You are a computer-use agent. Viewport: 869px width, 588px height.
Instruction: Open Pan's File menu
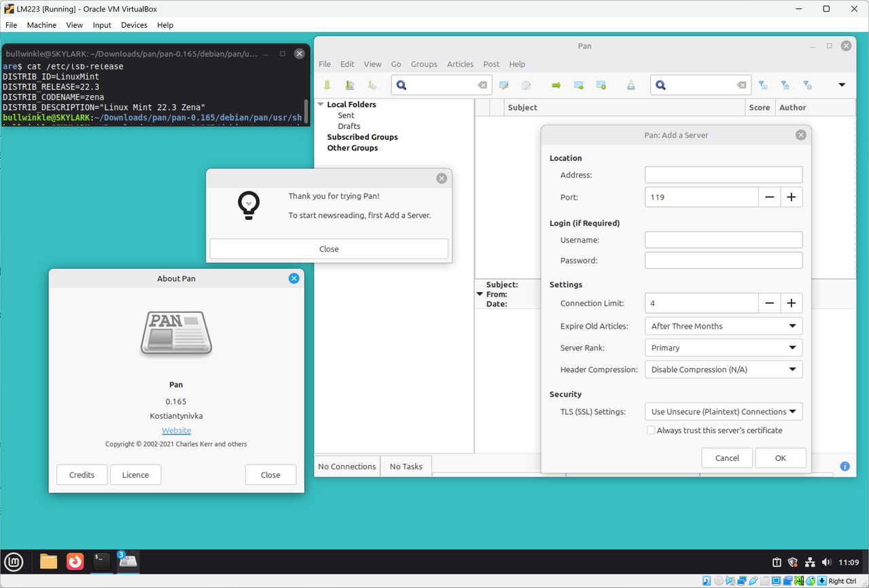pos(325,64)
